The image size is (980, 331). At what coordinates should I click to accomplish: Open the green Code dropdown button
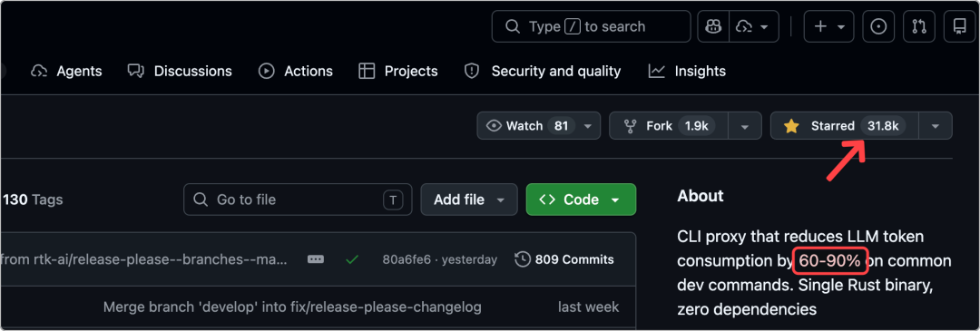[582, 200]
